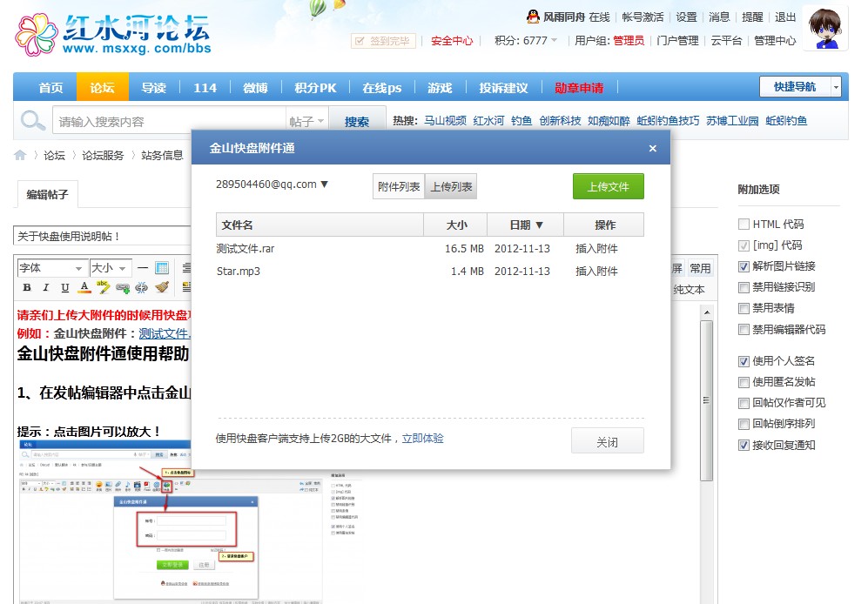This screenshot has height=604, width=868.
Task: Open the 首页 navigation item
Action: (50, 88)
